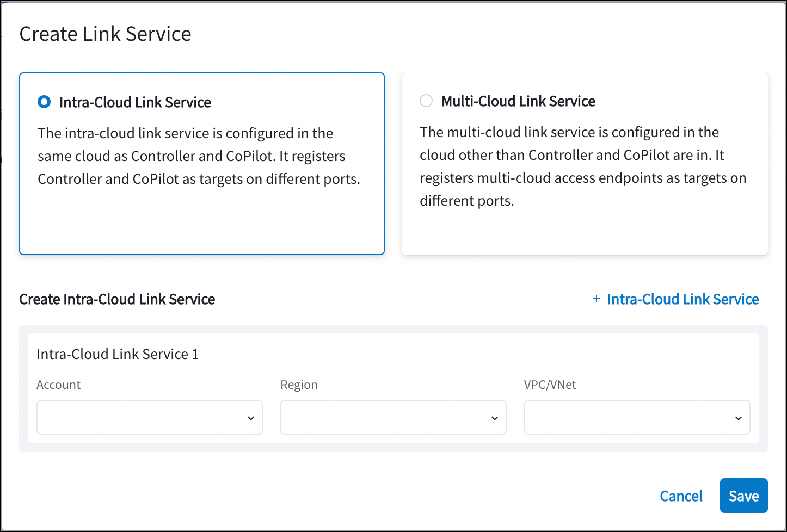
Task: Click the Account dropdown chevron arrow
Action: pos(251,418)
